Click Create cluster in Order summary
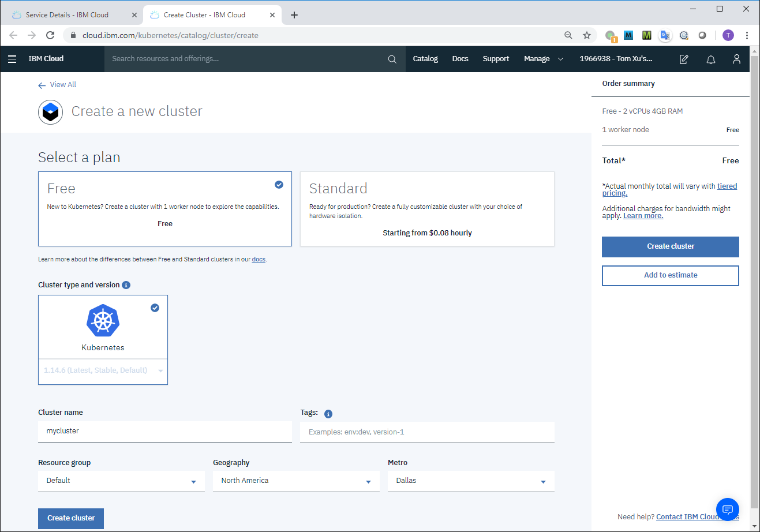The image size is (760, 532). click(671, 247)
